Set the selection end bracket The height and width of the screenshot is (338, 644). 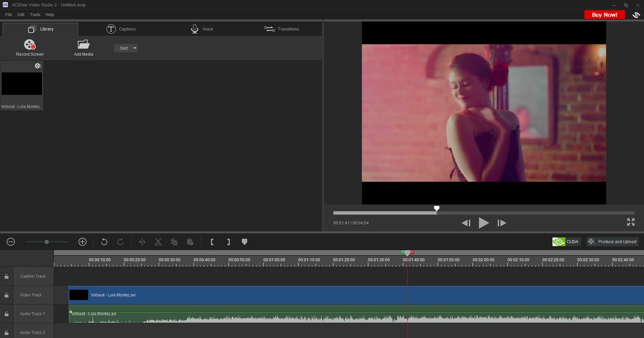point(228,242)
